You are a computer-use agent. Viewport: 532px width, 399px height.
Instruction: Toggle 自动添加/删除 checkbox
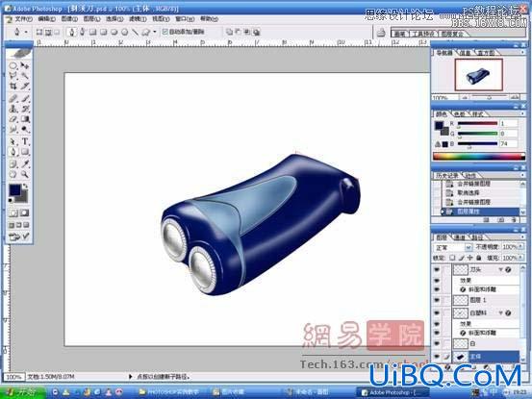165,32
